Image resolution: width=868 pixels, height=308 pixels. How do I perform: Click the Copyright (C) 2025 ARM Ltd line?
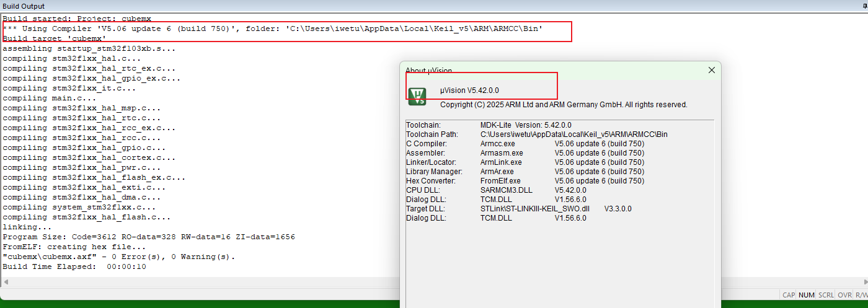click(564, 105)
